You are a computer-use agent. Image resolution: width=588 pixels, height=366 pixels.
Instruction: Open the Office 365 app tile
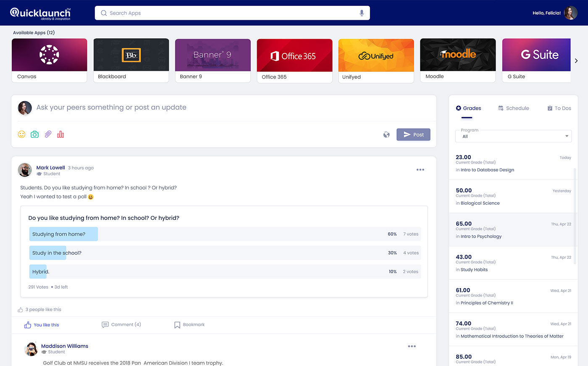(x=294, y=61)
